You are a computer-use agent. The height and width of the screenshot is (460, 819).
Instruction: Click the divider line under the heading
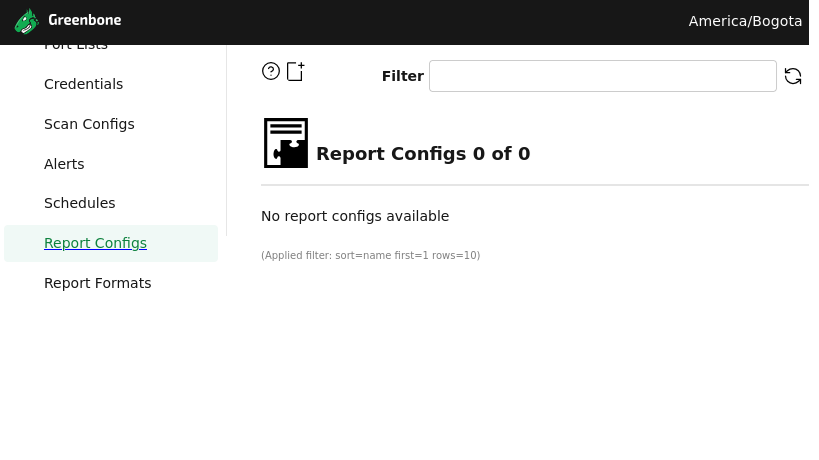[x=534, y=185]
